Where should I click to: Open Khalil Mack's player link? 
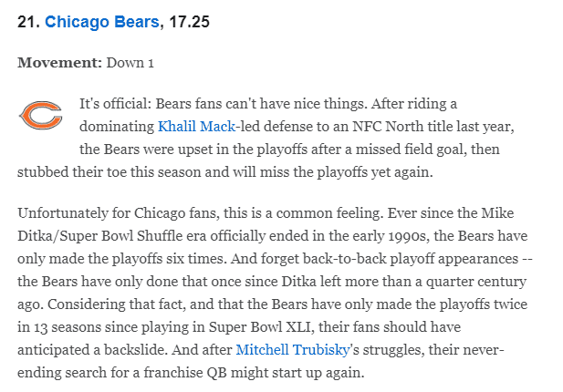[x=195, y=124]
